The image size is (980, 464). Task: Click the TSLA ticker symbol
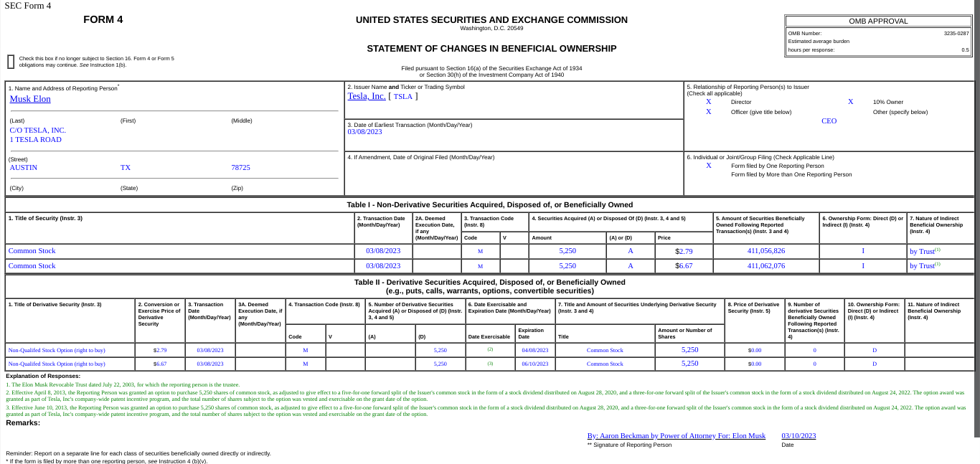403,97
